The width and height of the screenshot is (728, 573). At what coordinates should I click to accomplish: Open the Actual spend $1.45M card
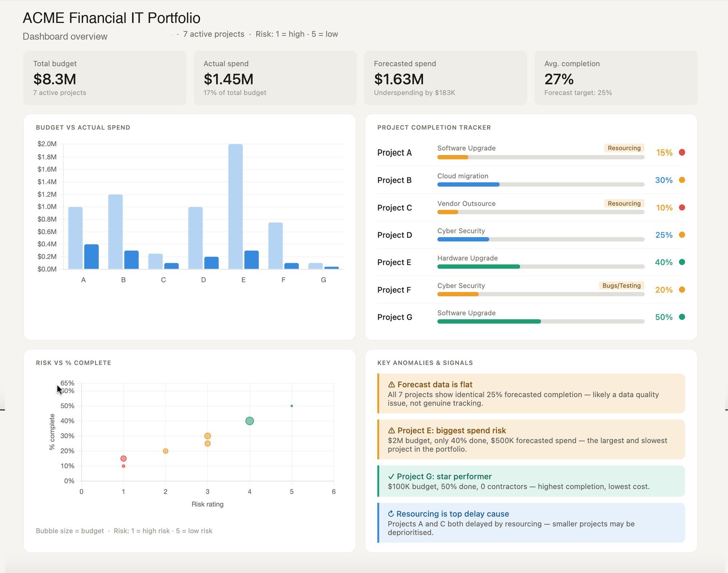pyautogui.click(x=275, y=78)
